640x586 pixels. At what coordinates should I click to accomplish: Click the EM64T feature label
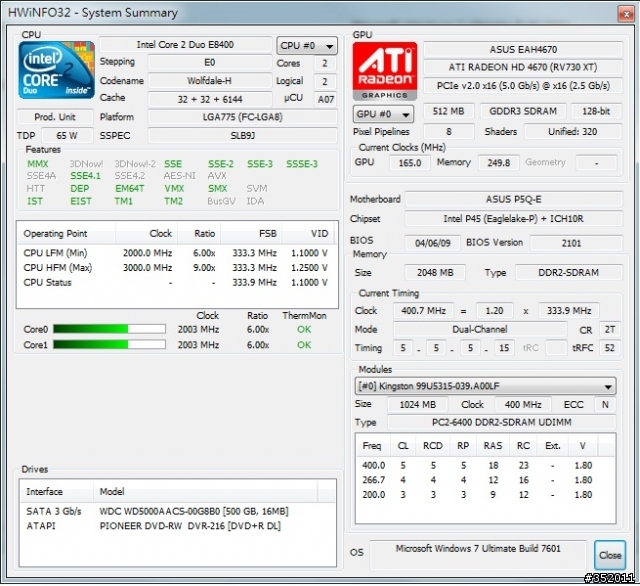(130, 189)
